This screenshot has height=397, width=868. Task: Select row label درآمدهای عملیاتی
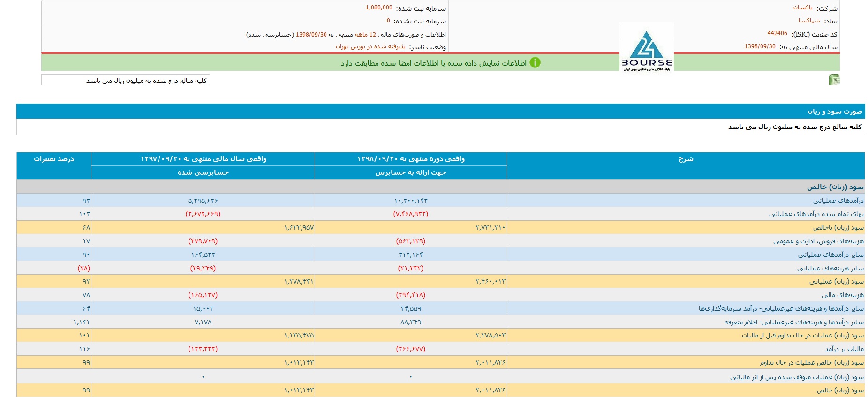coord(838,201)
